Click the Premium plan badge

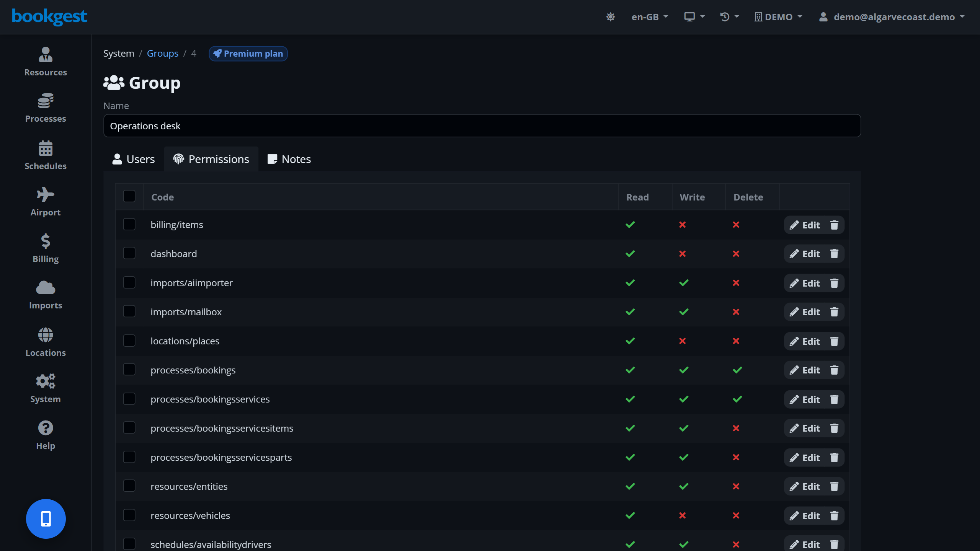[248, 54]
